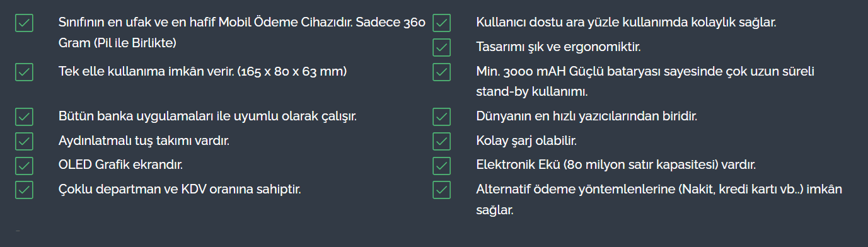Click the check icon beside "Kullanıcı dostu ara yüzle"
868x247 pixels.
tap(442, 23)
